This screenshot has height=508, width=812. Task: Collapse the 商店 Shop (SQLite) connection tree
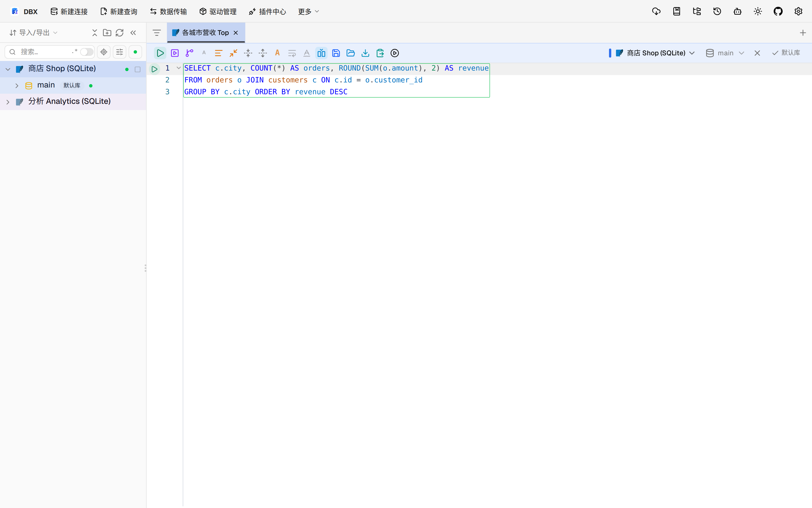[8, 69]
